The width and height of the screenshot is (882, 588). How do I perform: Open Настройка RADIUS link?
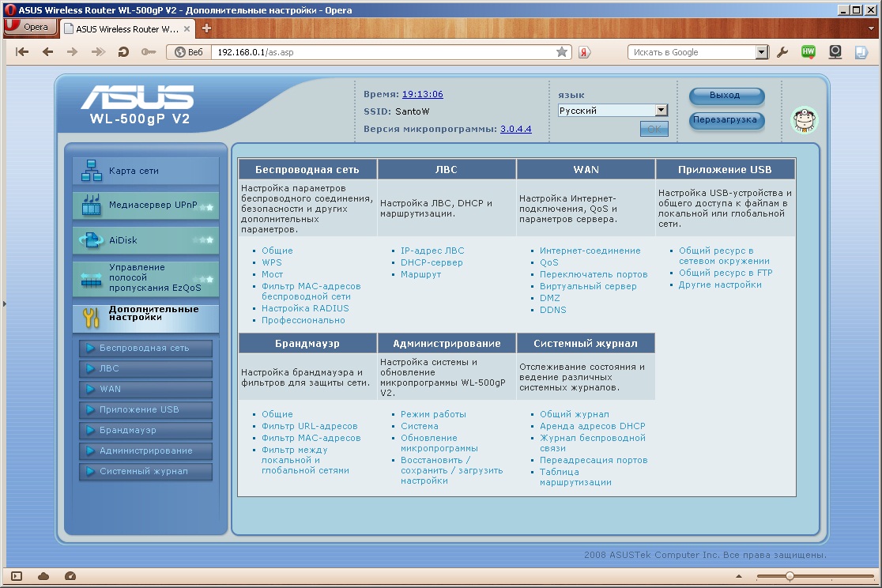[305, 308]
